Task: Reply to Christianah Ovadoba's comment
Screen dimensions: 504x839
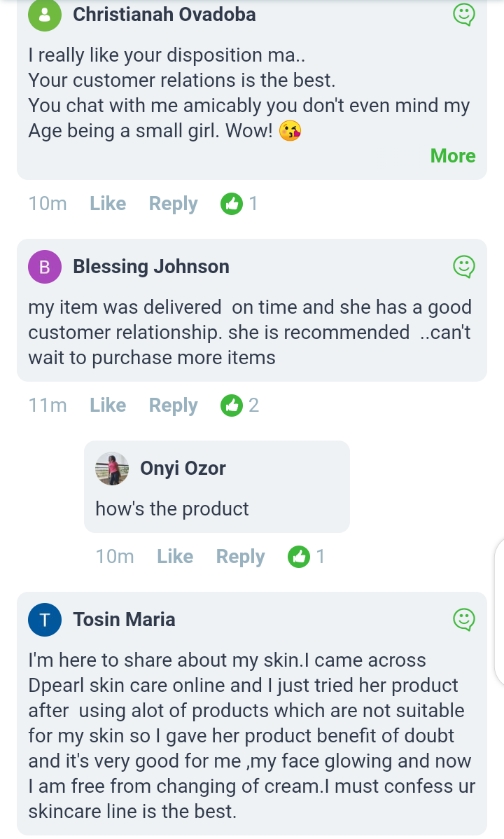Action: 173,204
